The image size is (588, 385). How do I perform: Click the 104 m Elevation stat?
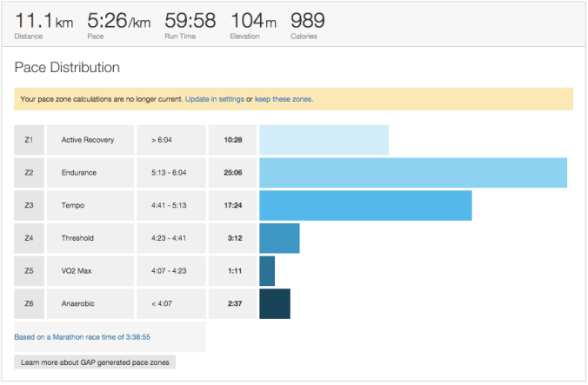tap(254, 23)
